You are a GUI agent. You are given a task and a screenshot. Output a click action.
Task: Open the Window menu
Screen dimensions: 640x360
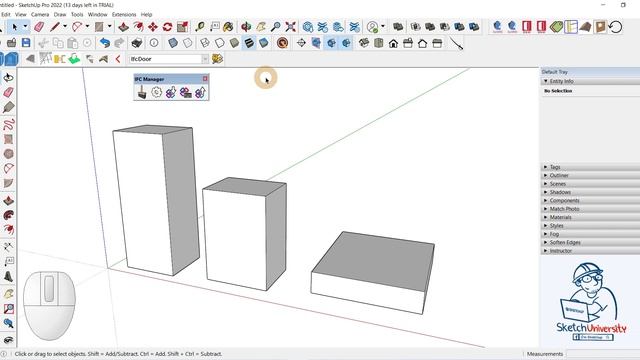pyautogui.click(x=98, y=14)
